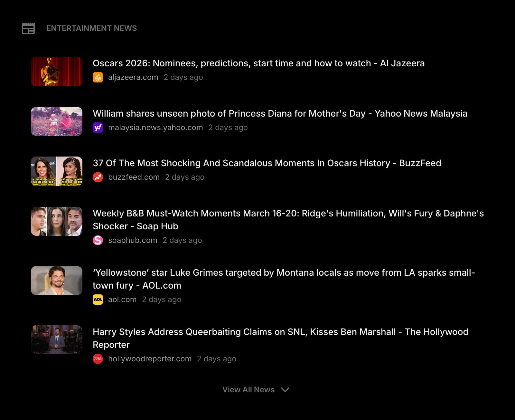Click the golden Oscar statue thumbnail
The width and height of the screenshot is (515, 420).
(x=57, y=72)
